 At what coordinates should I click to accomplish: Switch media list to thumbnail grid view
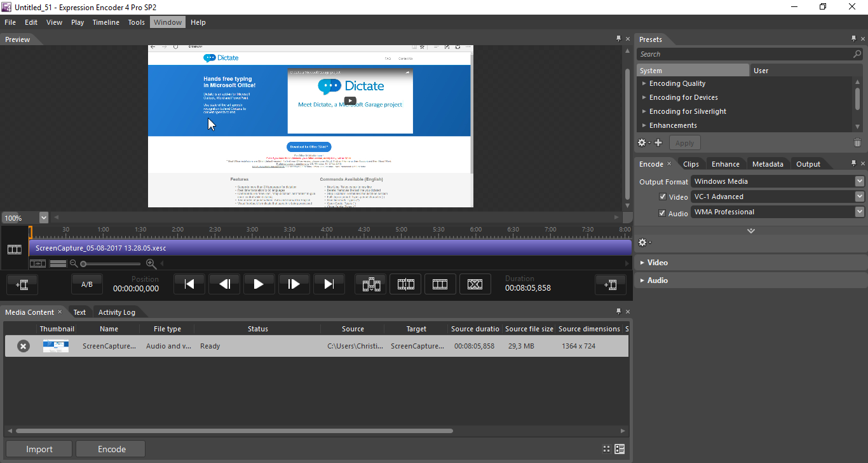click(x=606, y=449)
